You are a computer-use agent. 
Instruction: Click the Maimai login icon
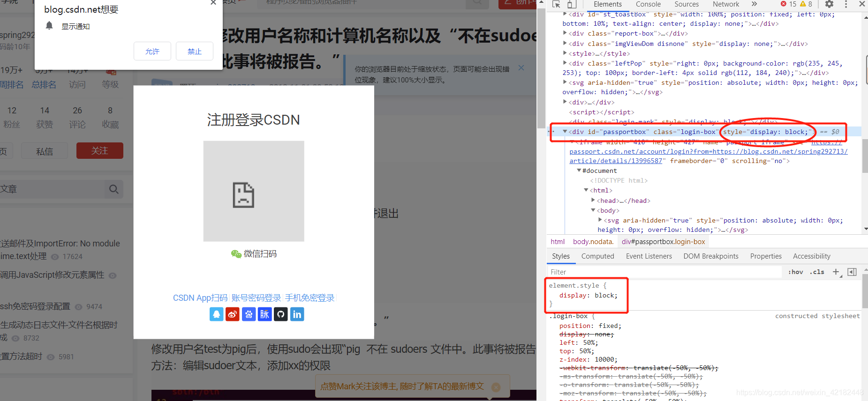(x=265, y=314)
